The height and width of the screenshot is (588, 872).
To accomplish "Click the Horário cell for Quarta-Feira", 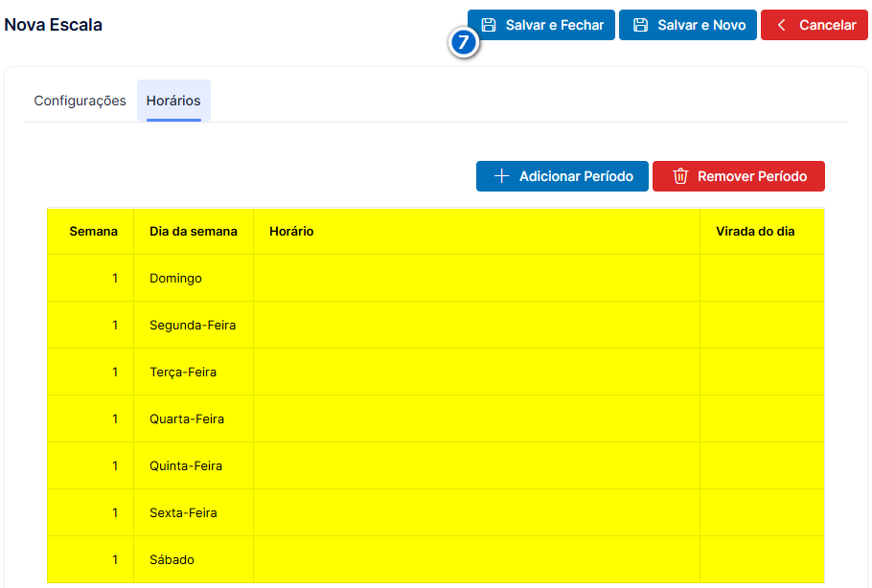I will pyautogui.click(x=476, y=419).
